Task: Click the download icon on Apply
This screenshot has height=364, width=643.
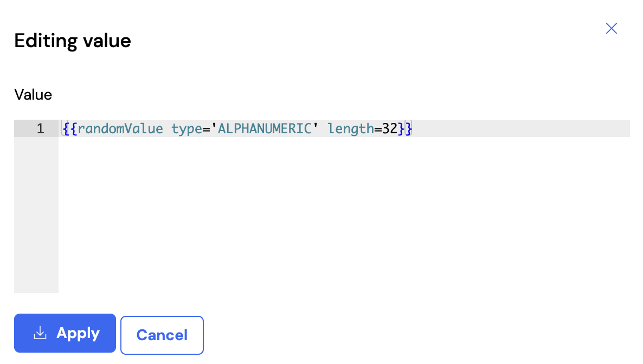Action: (40, 333)
